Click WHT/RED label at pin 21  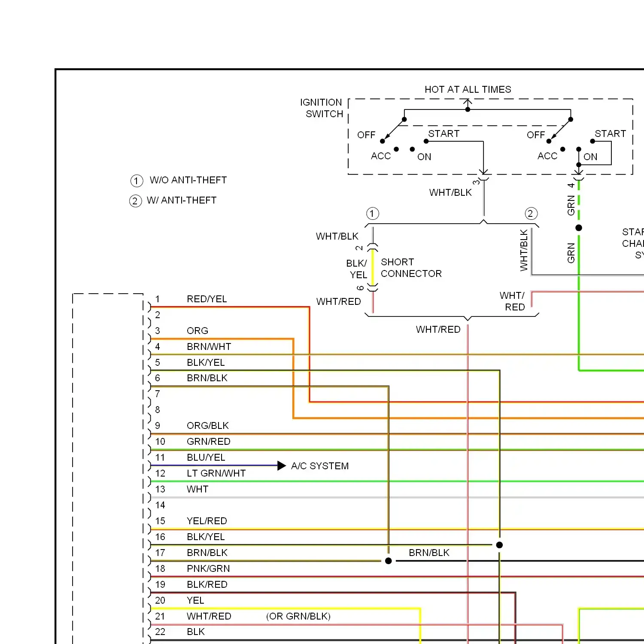click(x=209, y=617)
